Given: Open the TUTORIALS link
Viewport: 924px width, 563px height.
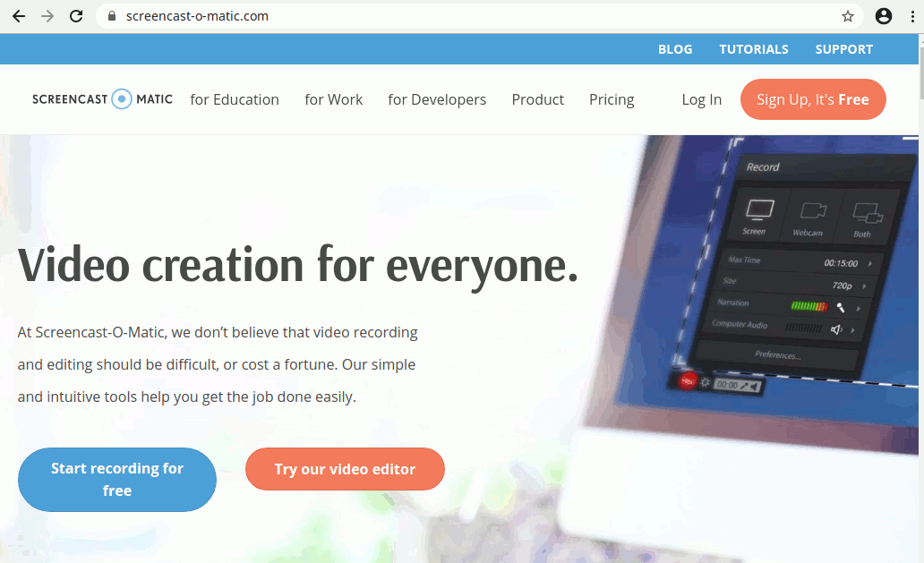Looking at the screenshot, I should (754, 49).
